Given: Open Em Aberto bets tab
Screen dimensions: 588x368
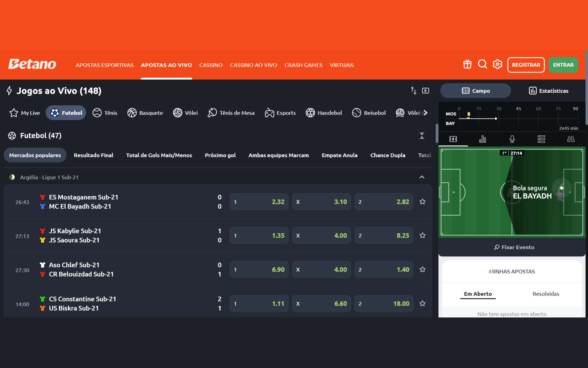Looking at the screenshot, I should (478, 294).
